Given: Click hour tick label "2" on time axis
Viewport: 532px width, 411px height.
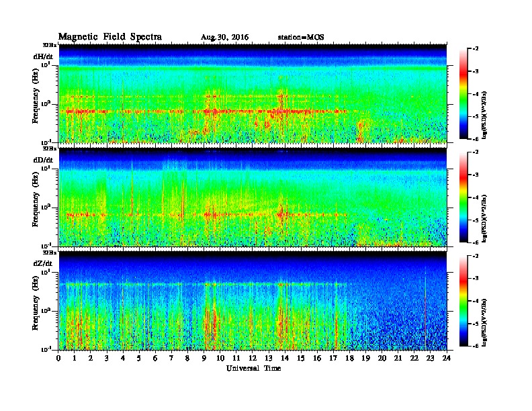Looking at the screenshot, I should [91, 359].
